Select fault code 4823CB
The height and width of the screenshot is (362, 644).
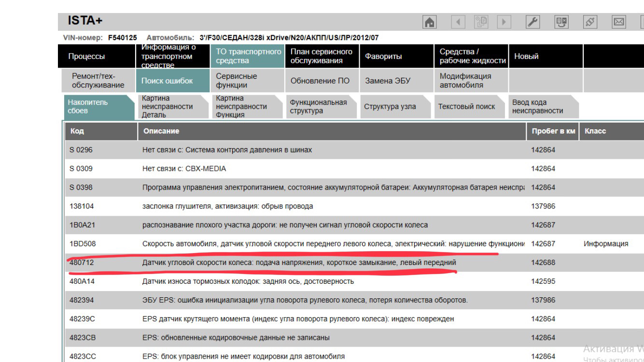[83, 338]
